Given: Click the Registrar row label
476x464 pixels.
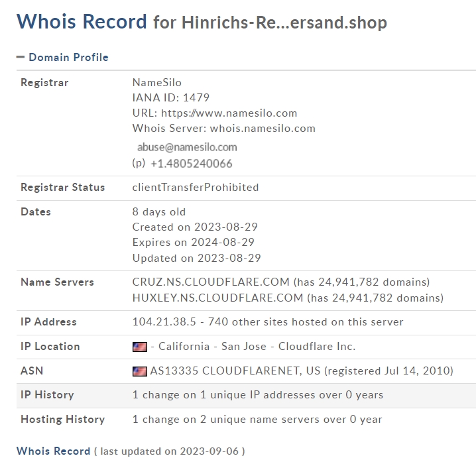Looking at the screenshot, I should pos(44,83).
